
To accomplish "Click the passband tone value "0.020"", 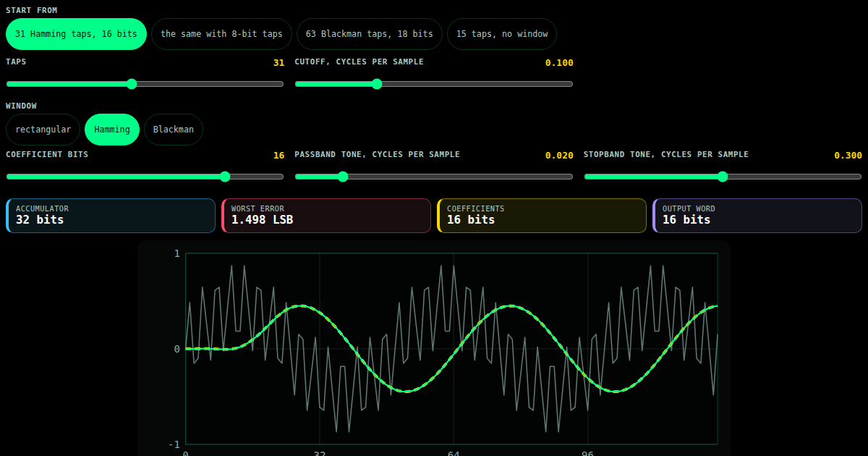I will [559, 156].
